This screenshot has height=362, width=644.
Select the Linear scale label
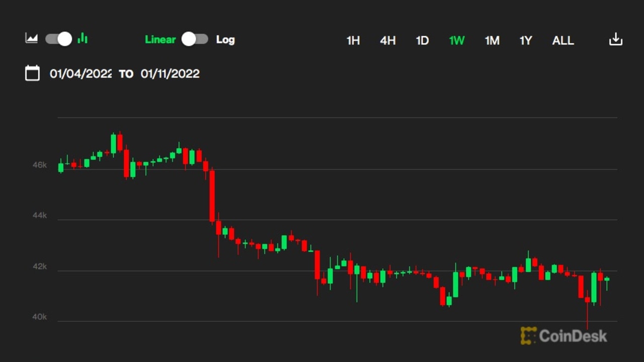pos(160,40)
